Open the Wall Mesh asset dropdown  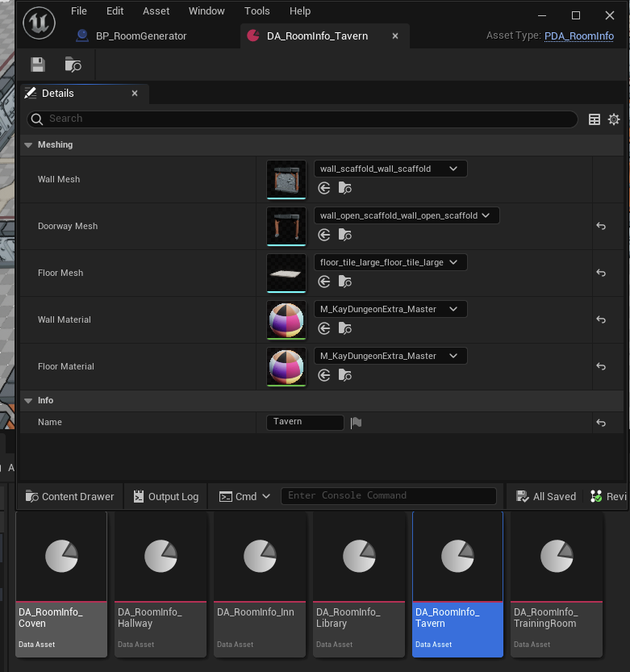pyautogui.click(x=390, y=169)
